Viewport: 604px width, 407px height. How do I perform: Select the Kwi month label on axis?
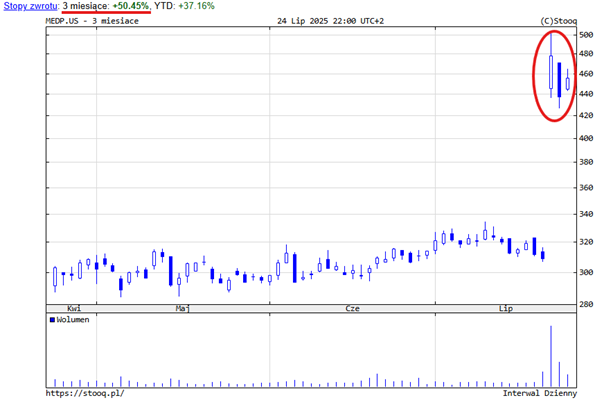pyautogui.click(x=73, y=309)
